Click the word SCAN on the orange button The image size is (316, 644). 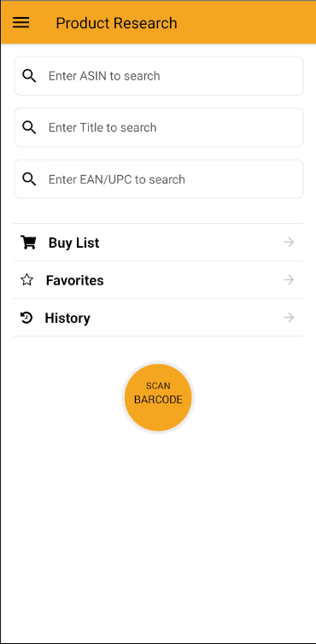click(158, 386)
